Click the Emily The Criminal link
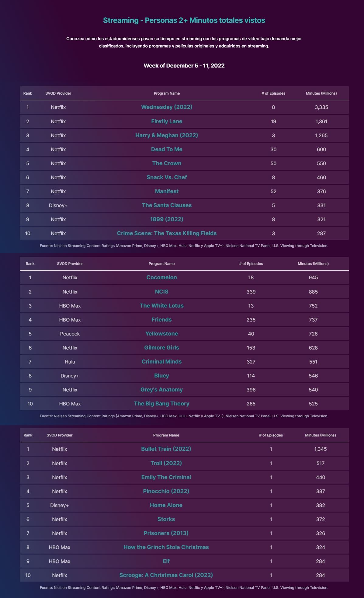Screen dimensions: 364x598 pos(166,477)
